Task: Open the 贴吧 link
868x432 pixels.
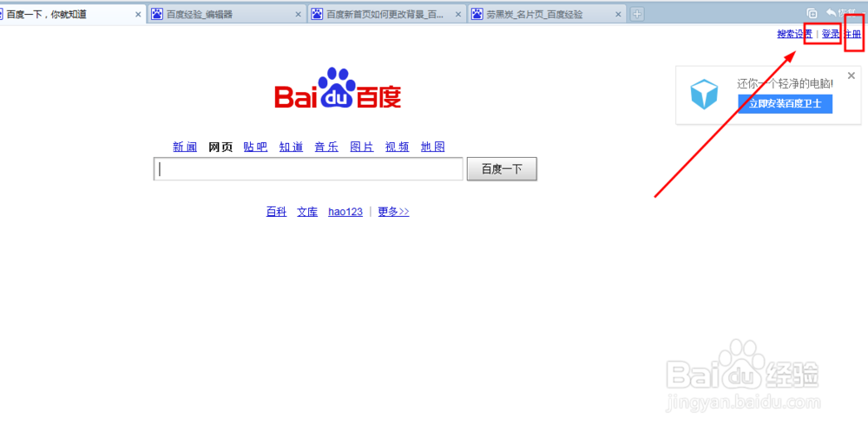Action: pyautogui.click(x=255, y=147)
